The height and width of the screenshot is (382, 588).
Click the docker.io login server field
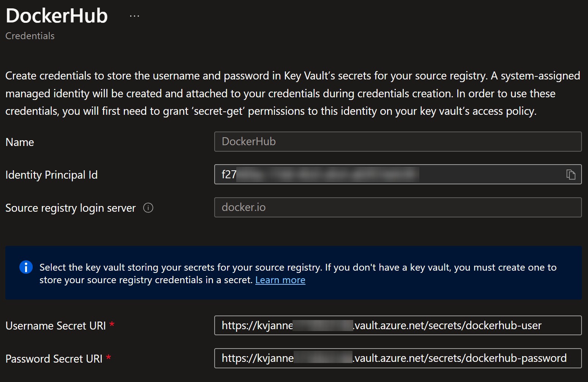click(398, 208)
